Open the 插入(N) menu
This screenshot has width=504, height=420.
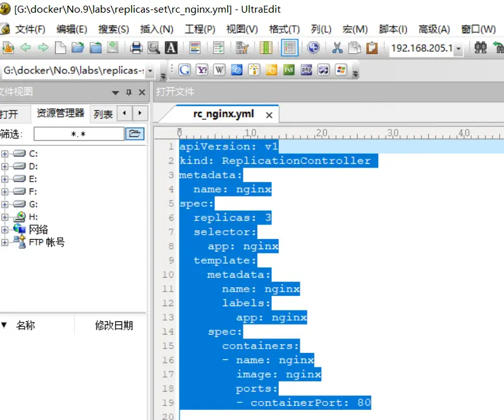click(x=157, y=29)
